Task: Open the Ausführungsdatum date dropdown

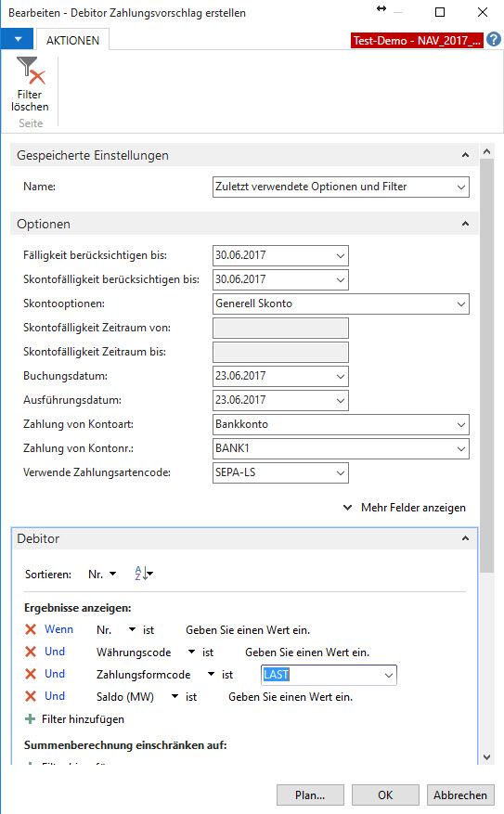Action: tap(341, 400)
